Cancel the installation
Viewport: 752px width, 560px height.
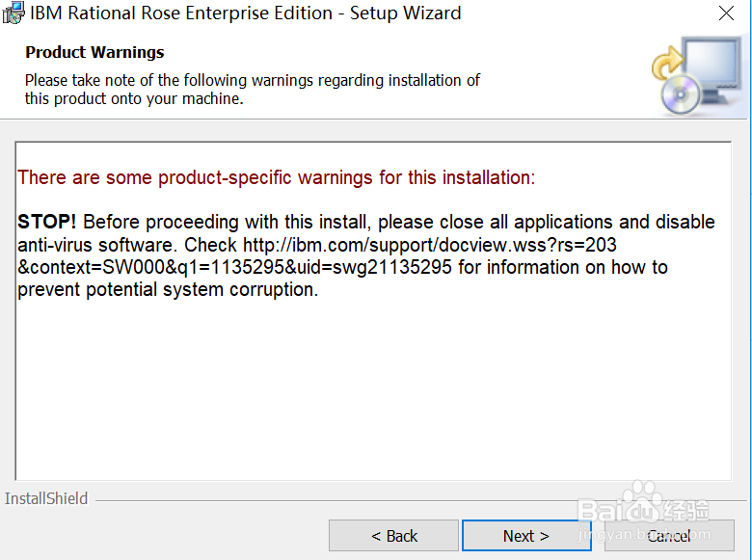tap(669, 536)
